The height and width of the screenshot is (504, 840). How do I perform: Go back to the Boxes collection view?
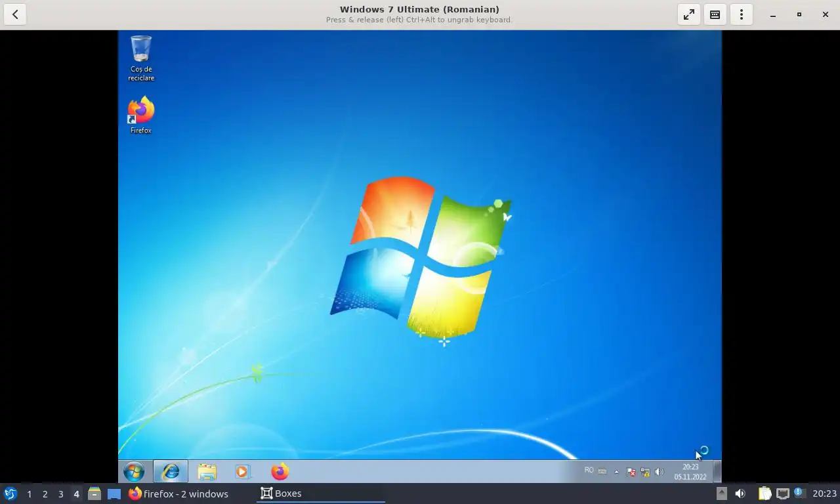click(x=15, y=14)
